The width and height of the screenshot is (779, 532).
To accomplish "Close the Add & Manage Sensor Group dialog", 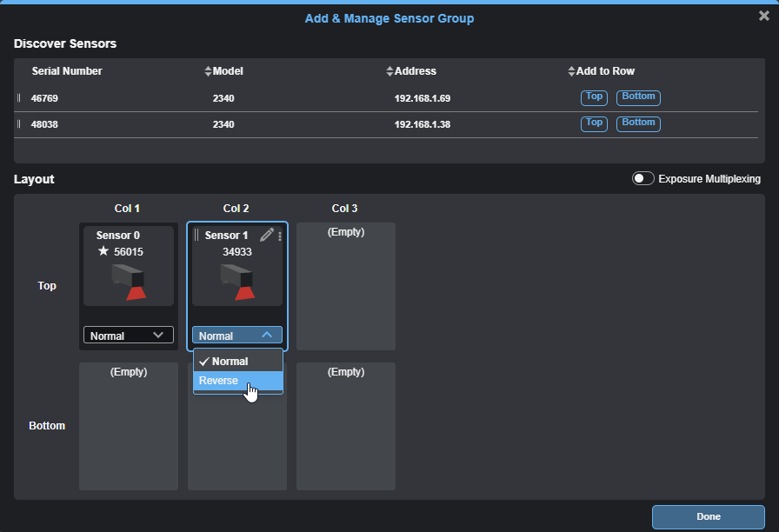I will click(x=763, y=15).
